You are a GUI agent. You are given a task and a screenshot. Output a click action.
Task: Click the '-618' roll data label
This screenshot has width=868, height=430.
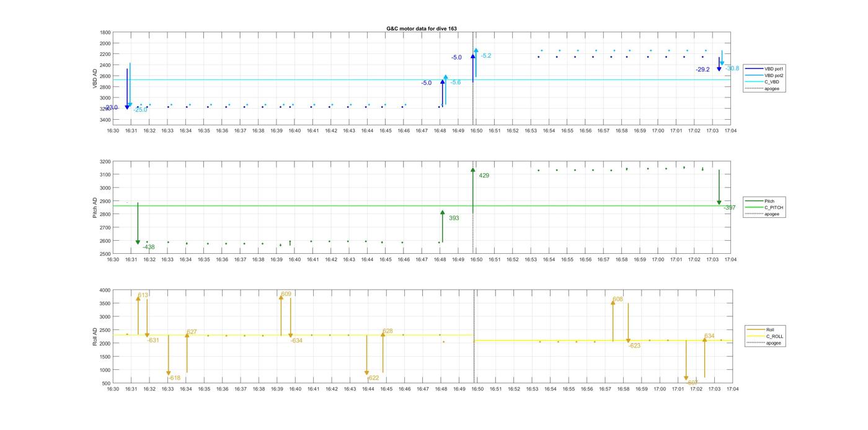[x=174, y=378]
